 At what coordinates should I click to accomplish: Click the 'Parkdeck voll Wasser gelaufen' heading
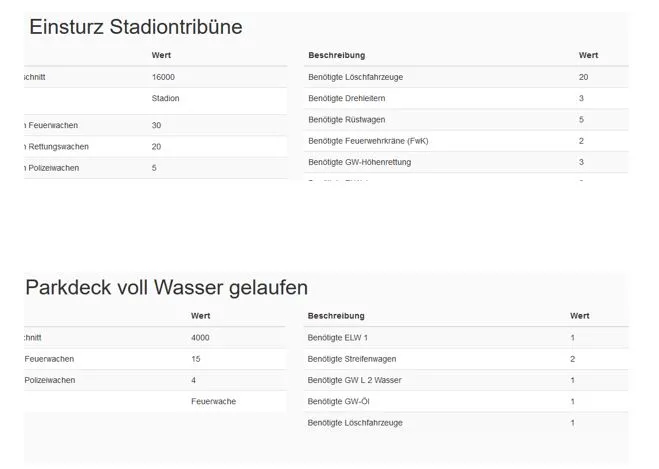click(166, 287)
